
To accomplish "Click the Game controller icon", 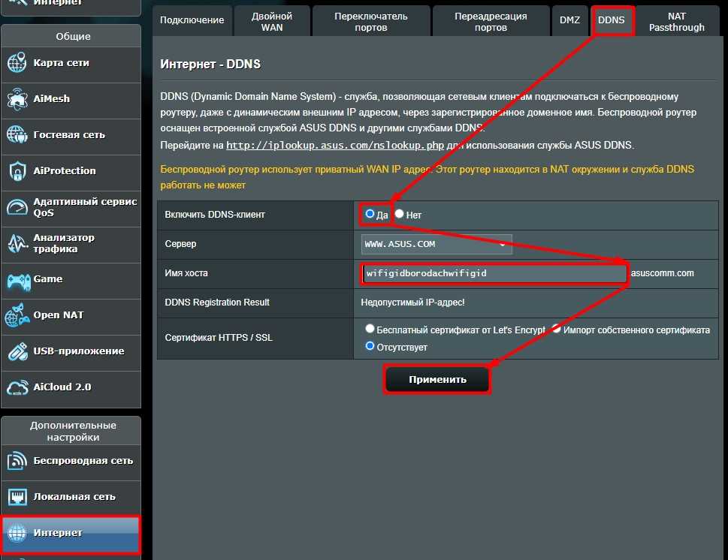I will click(19, 282).
